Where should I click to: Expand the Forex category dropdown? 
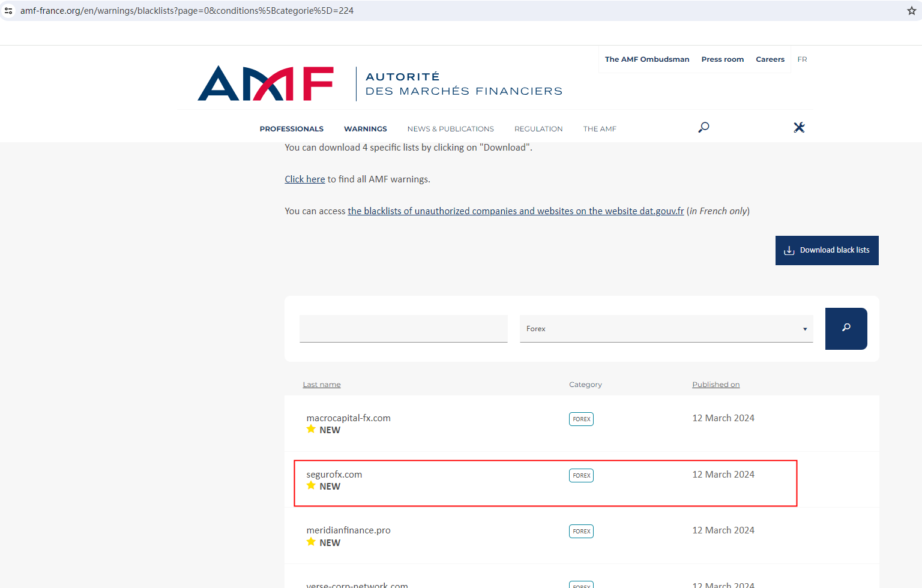coord(666,329)
